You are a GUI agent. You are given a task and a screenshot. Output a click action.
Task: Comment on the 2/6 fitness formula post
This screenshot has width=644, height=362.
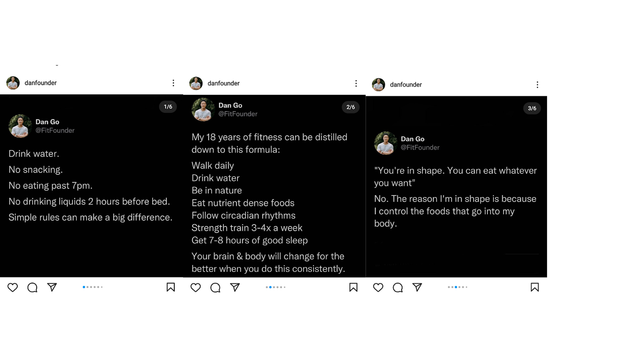[x=215, y=288]
